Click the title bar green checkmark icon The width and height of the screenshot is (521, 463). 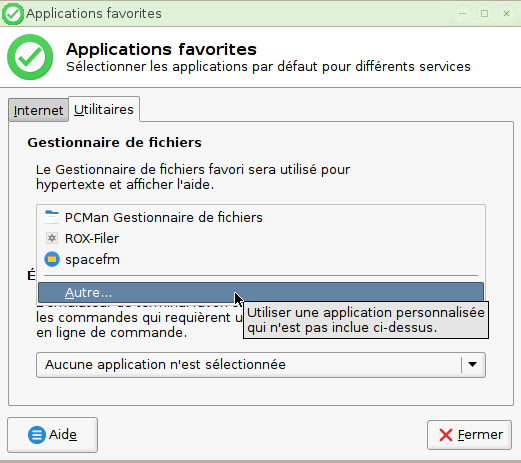tap(13, 14)
